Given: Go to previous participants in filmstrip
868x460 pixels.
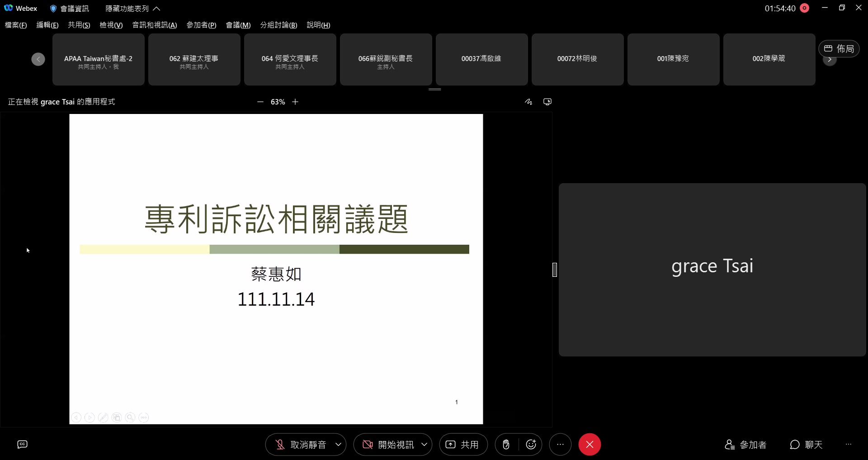Looking at the screenshot, I should (38, 59).
